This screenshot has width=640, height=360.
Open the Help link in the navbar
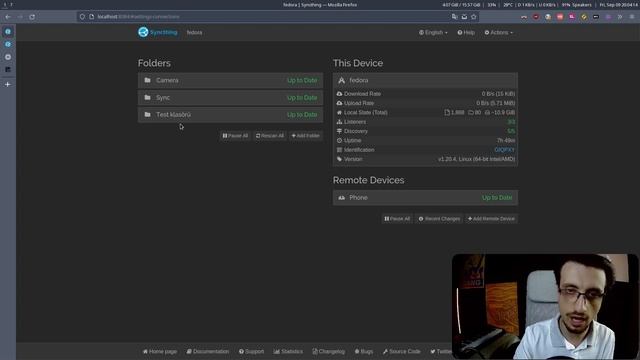tap(466, 32)
